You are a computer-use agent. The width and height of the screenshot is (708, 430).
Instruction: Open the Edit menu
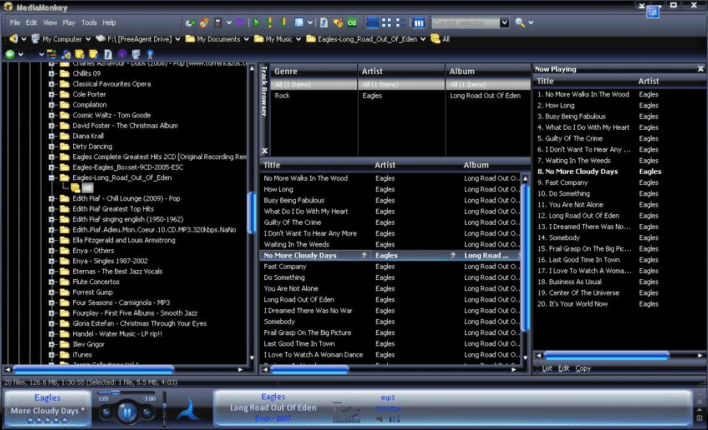coord(31,23)
